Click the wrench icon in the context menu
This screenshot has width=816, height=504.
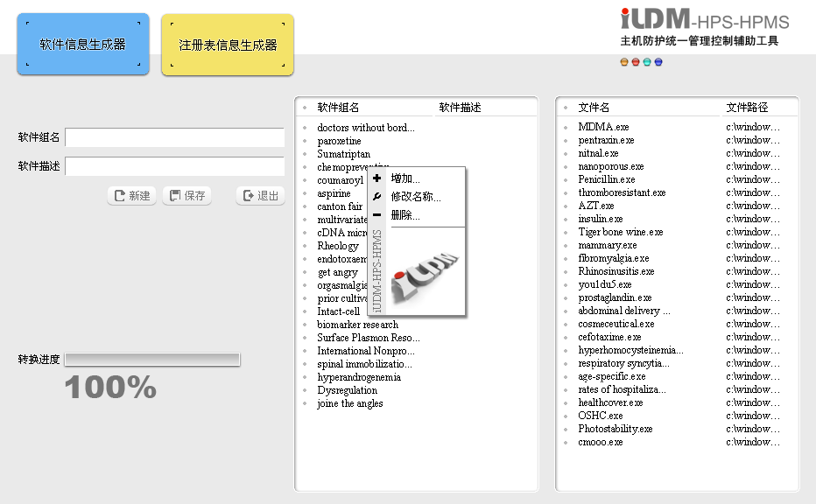(x=377, y=197)
